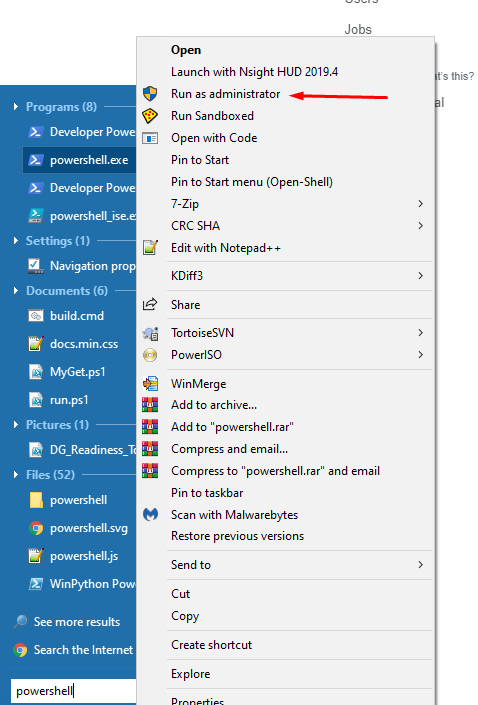478x705 pixels.
Task: Click the powershell folder icon
Action: pyautogui.click(x=36, y=500)
